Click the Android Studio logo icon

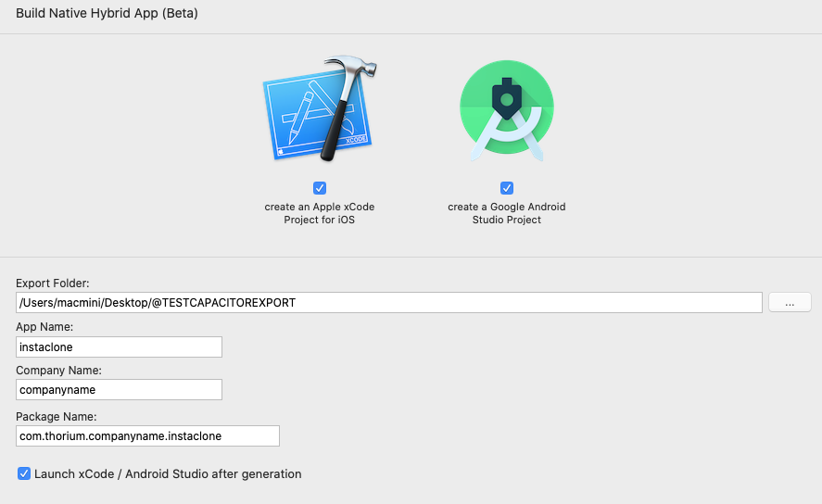506,109
